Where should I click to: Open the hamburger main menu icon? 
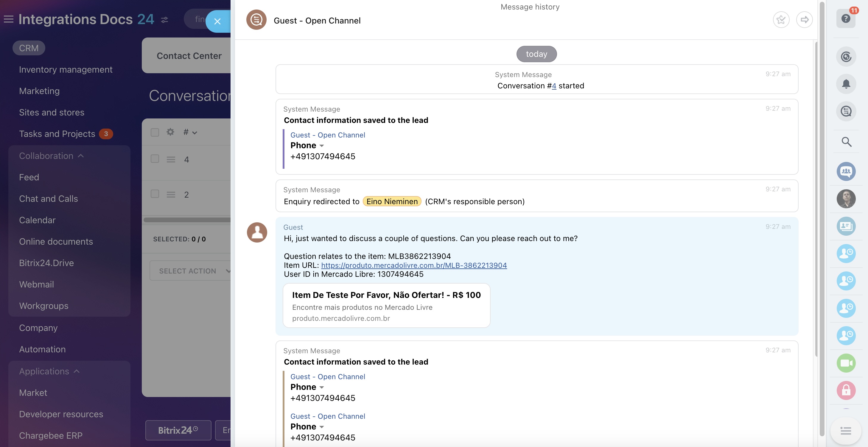click(8, 19)
